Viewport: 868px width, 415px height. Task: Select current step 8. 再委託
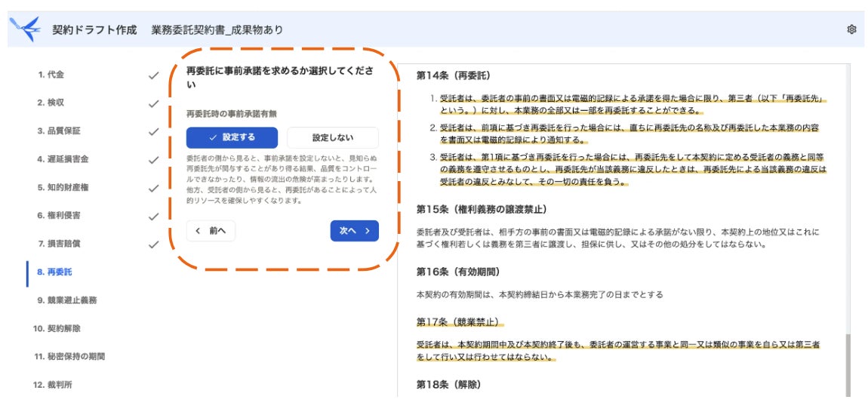[x=54, y=272]
